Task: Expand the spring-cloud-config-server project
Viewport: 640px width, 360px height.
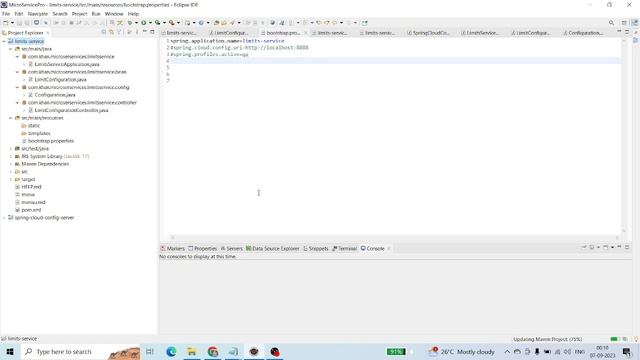Action: [4, 218]
